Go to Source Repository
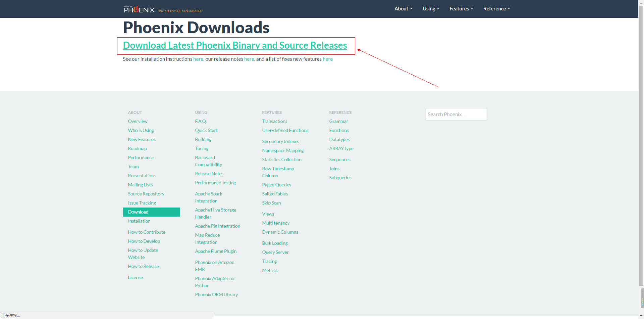Image resolution: width=644 pixels, height=319 pixels. pyautogui.click(x=146, y=194)
